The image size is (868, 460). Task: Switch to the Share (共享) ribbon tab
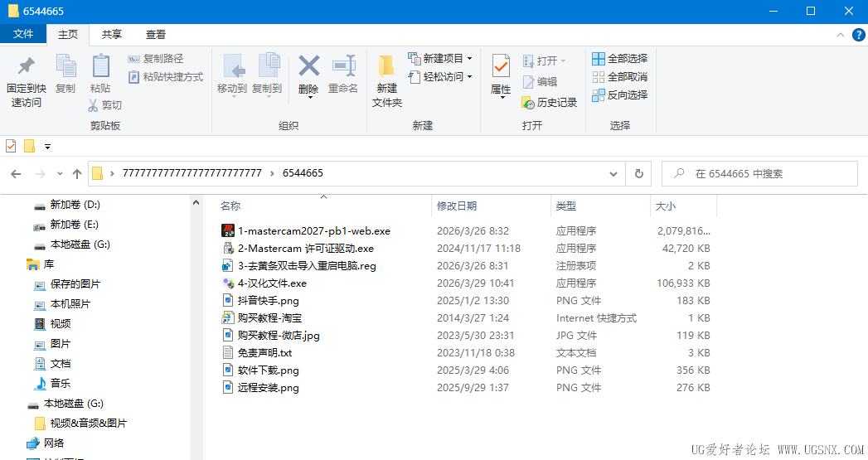111,34
